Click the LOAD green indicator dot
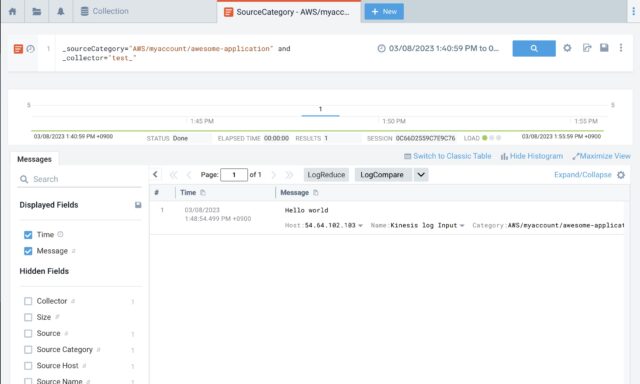 (x=484, y=138)
